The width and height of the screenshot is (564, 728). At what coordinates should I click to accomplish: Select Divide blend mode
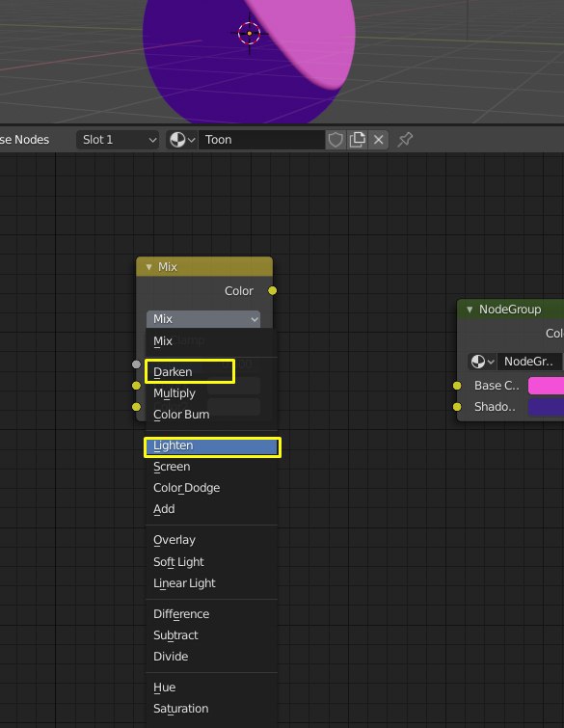coord(212,657)
